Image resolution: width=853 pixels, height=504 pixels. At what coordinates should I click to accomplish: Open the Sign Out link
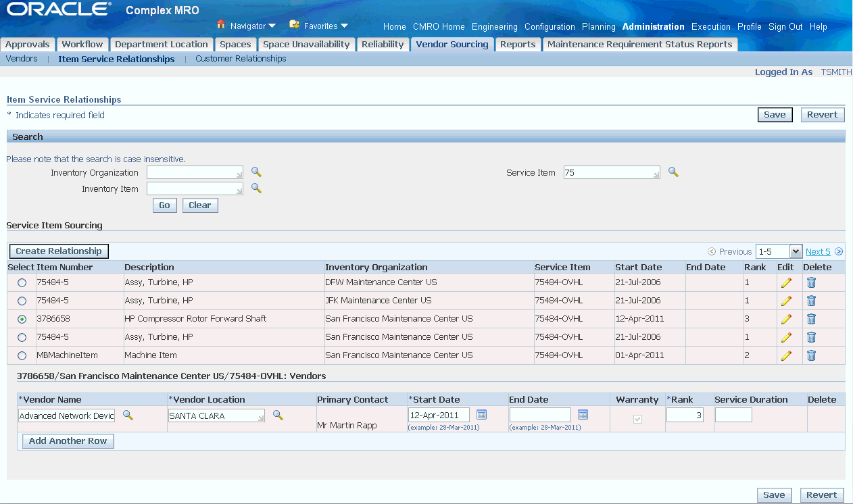pos(785,27)
